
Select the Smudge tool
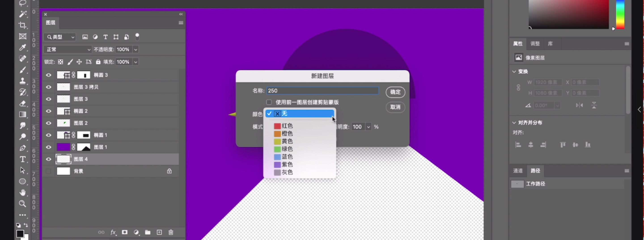pos(23,125)
